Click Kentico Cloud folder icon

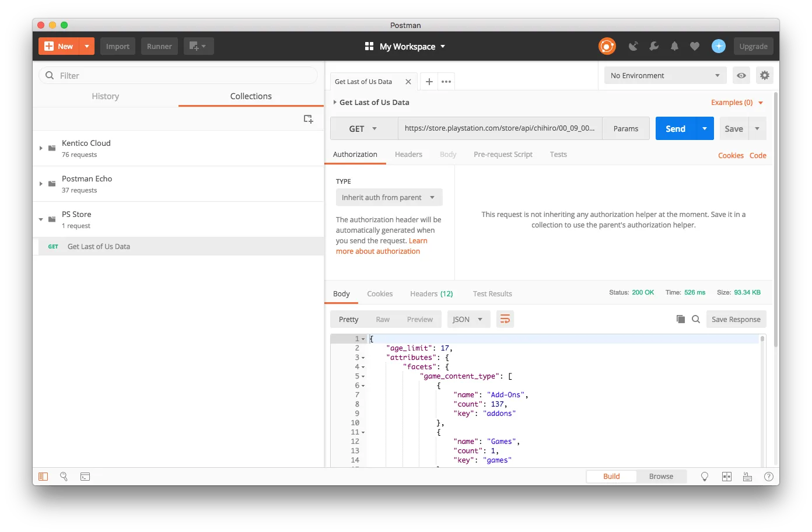(52, 148)
